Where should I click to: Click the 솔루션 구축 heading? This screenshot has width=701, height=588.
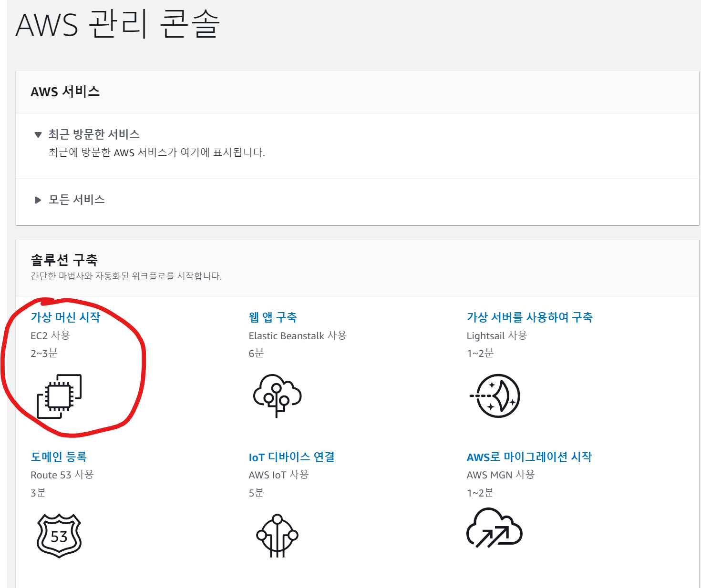(x=64, y=260)
